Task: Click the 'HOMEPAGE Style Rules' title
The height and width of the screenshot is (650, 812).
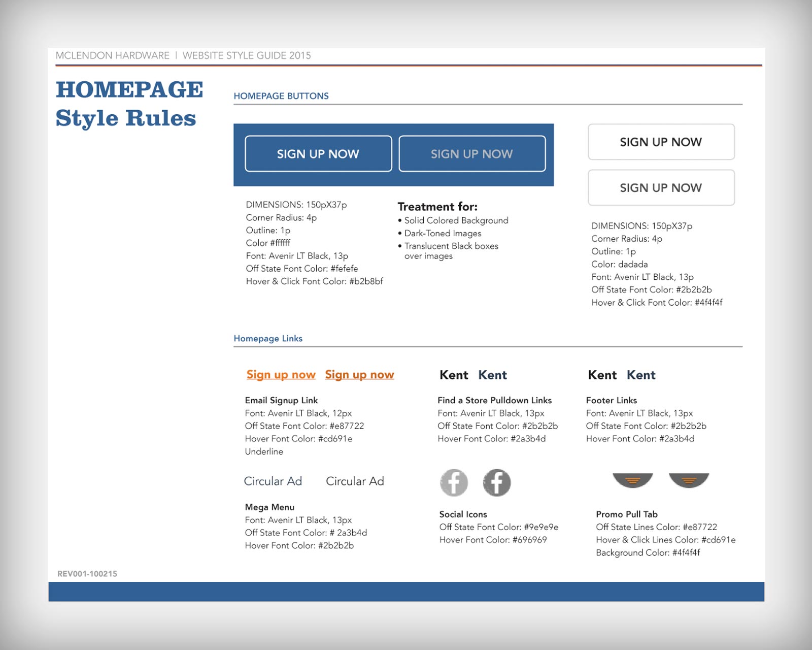Action: pos(129,104)
